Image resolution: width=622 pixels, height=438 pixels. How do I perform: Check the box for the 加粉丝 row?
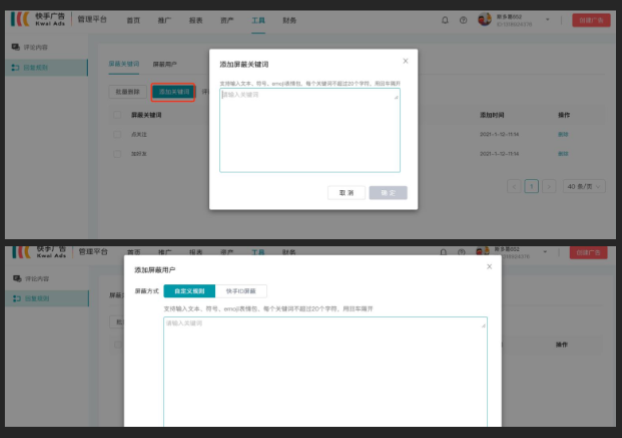pos(117,154)
